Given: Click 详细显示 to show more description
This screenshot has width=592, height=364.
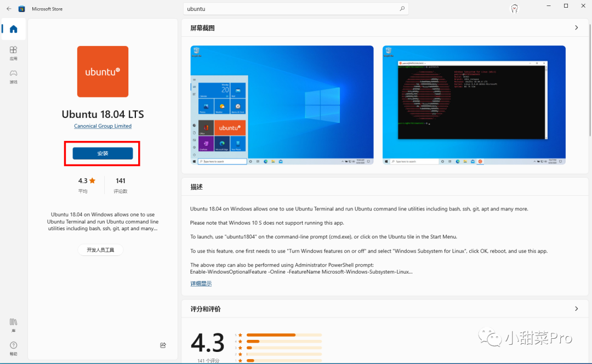Looking at the screenshot, I should pos(201,283).
